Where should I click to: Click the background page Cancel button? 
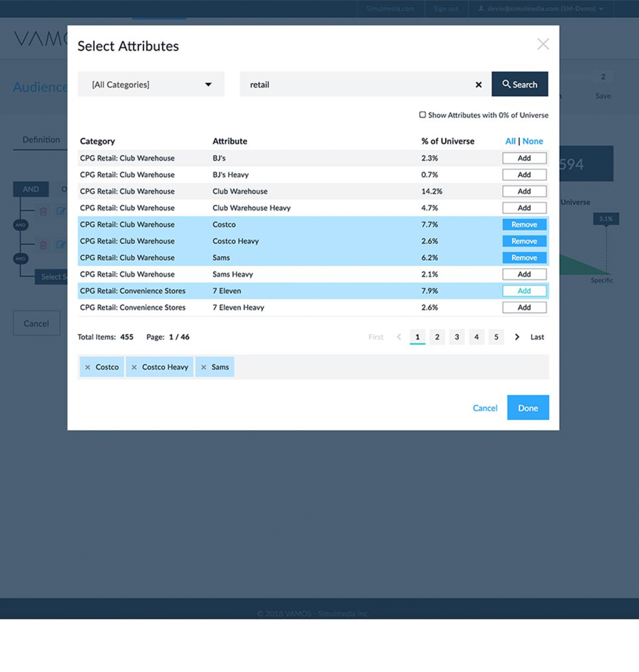(36, 324)
